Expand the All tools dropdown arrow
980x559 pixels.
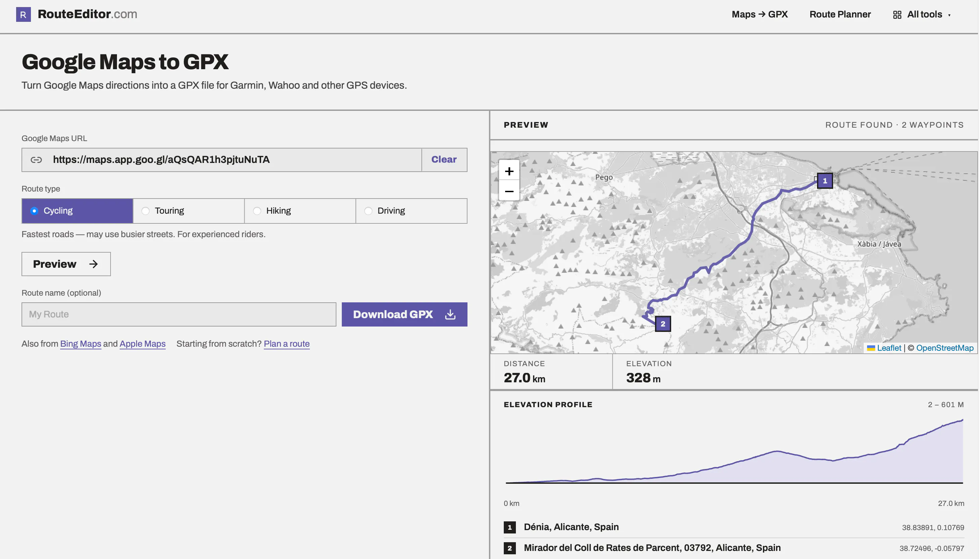[x=949, y=15]
